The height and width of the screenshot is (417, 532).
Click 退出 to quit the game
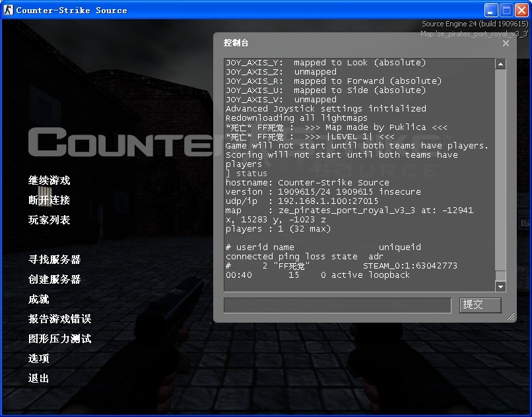point(39,378)
